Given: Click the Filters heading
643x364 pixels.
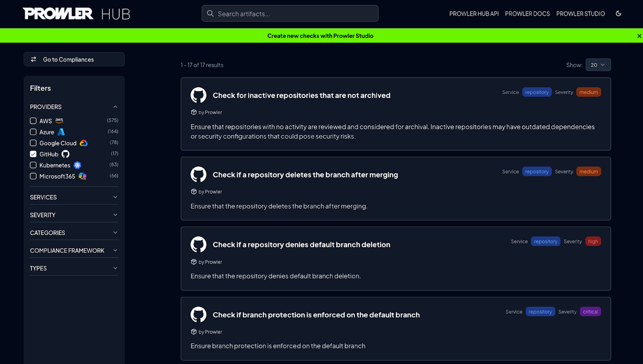Looking at the screenshot, I should [x=40, y=88].
